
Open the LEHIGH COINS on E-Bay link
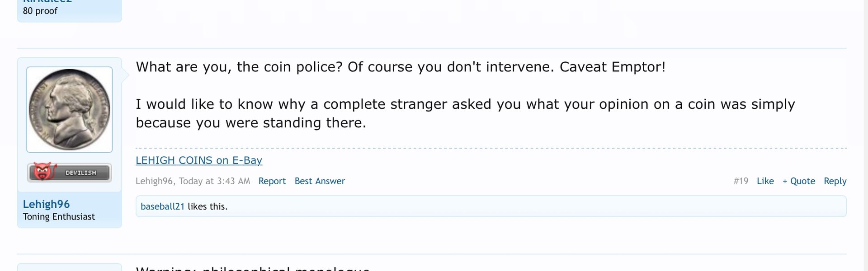click(199, 160)
